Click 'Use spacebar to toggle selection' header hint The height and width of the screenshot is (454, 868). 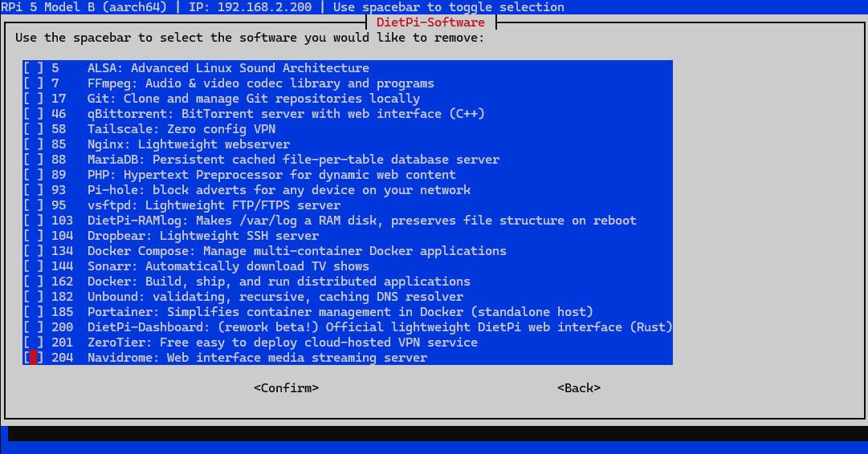pyautogui.click(x=449, y=7)
